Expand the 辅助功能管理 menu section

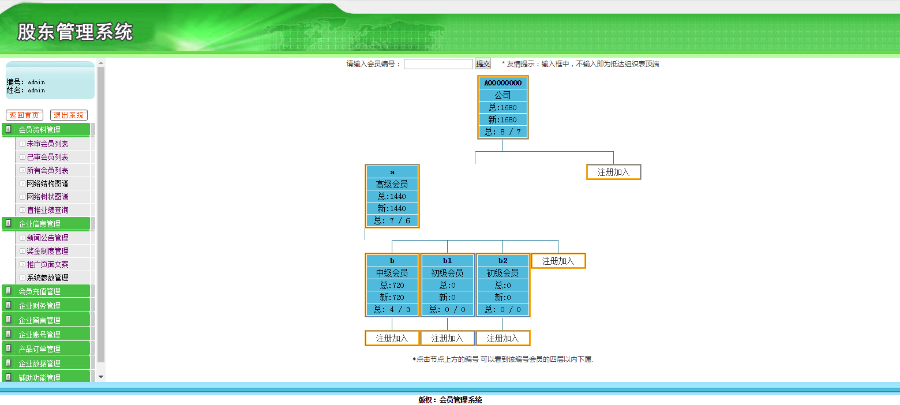pyautogui.click(x=46, y=377)
